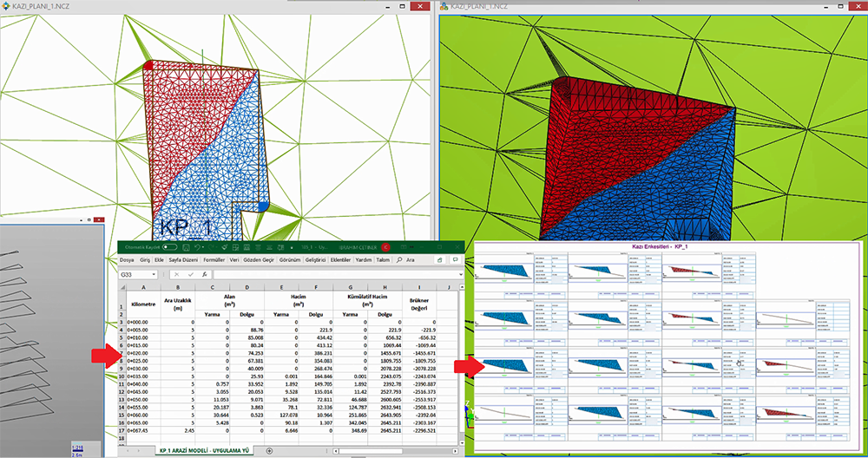The width and height of the screenshot is (868, 458).
Task: Select the KP 1 ARAZİ MODELİ sheet tab
Action: [203, 451]
